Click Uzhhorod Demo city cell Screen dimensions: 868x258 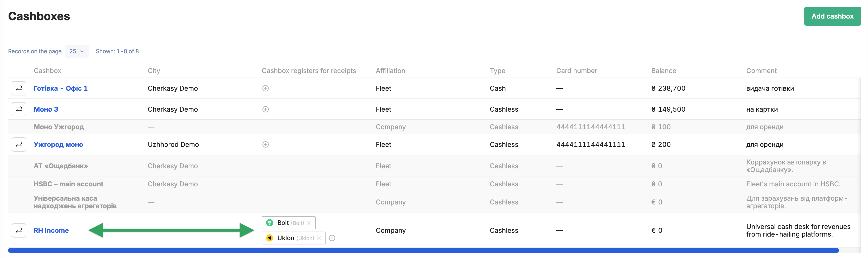click(x=173, y=144)
